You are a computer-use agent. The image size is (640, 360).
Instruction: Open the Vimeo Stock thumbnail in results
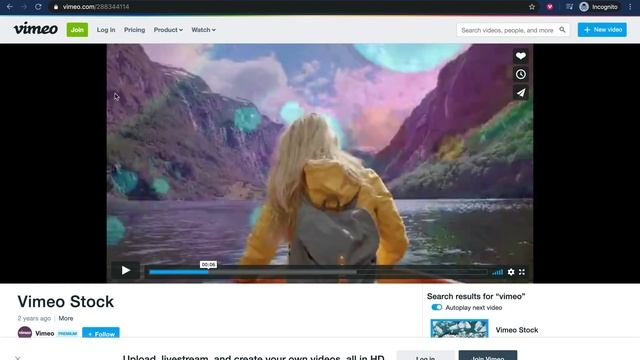(459, 329)
